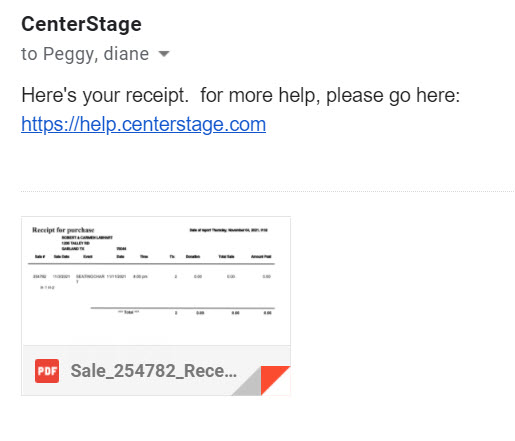Click the red PDF file icon

(47, 371)
